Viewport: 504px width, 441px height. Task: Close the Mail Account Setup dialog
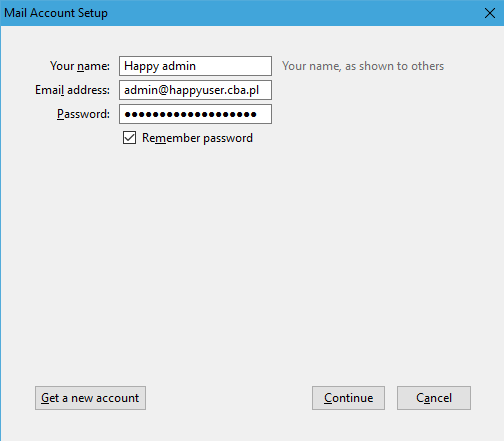point(490,13)
